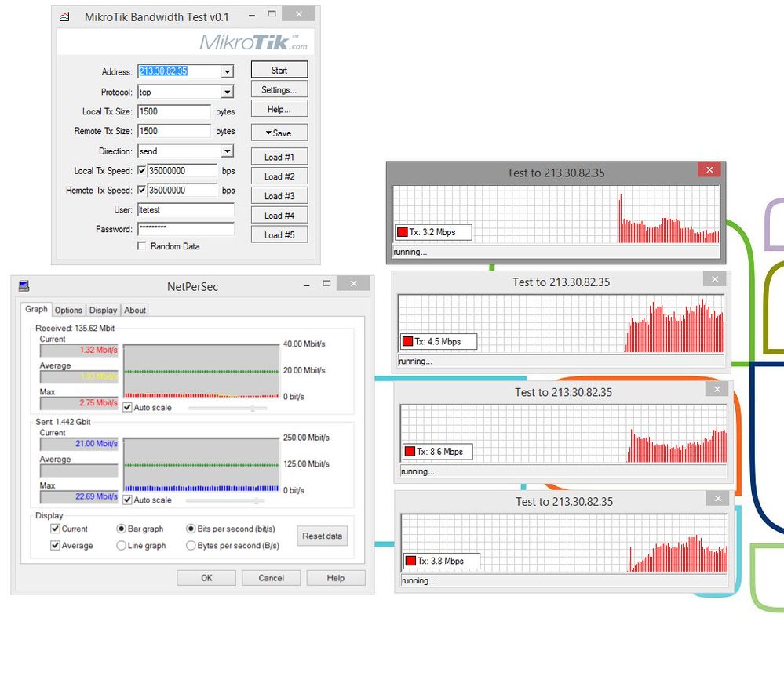Viewport: 784px width, 687px height.
Task: Close the test window showing Tx: 8.6 Mbps
Action: point(715,389)
